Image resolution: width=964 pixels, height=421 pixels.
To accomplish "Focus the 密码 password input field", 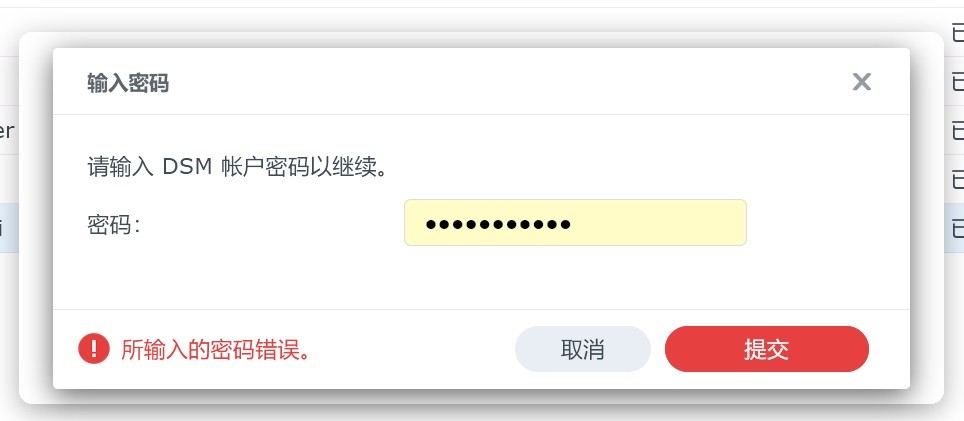I will point(575,222).
